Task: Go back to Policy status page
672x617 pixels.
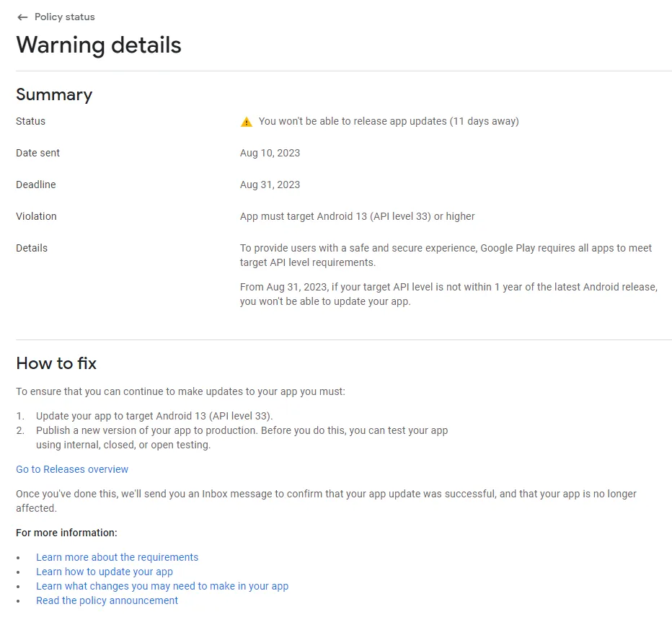Action: (64, 17)
